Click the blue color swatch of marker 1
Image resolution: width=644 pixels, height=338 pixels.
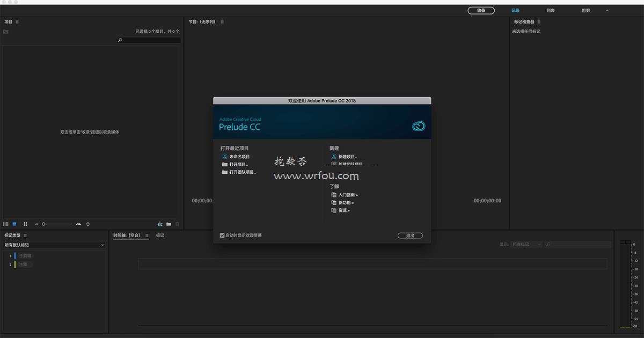[16, 256]
